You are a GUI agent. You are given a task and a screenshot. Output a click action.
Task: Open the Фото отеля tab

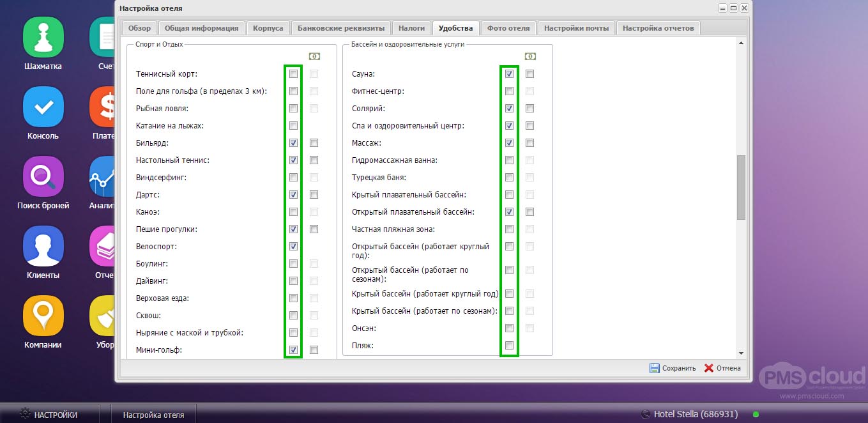(508, 28)
